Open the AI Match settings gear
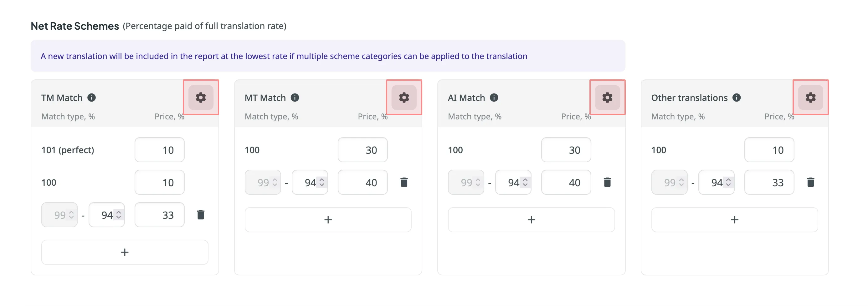The height and width of the screenshot is (306, 868). 607,97
